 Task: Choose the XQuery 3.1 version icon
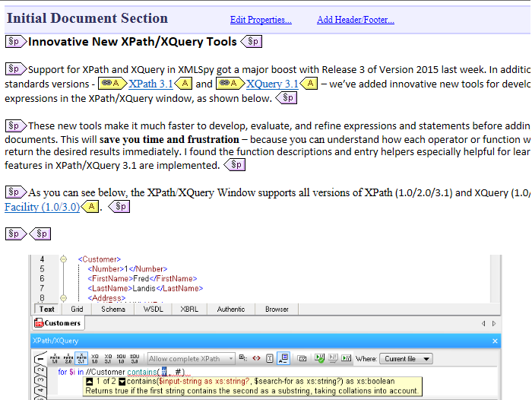point(108,358)
